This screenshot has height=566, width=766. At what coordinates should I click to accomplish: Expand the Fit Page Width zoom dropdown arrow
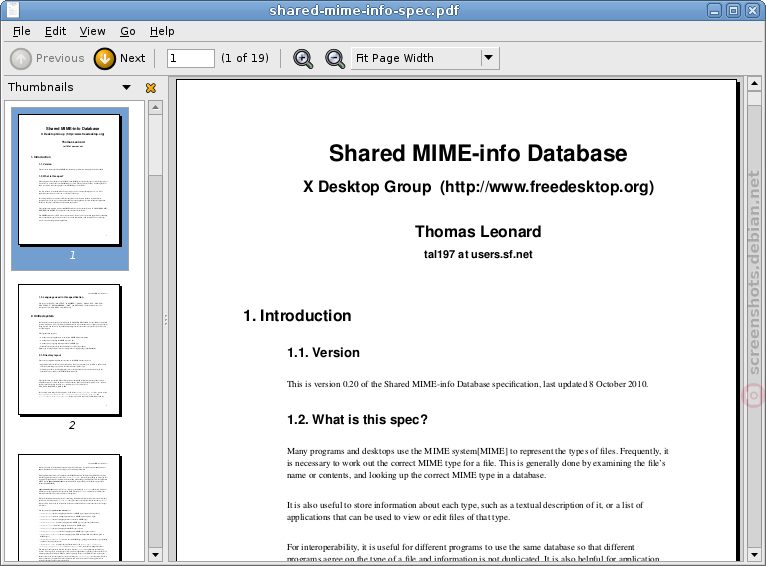point(489,58)
